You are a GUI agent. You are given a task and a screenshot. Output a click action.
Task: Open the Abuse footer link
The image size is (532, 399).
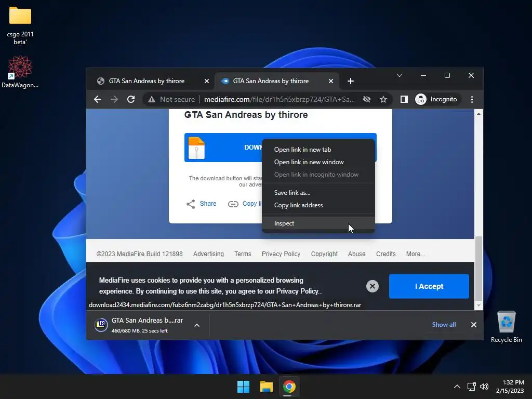[x=356, y=254]
